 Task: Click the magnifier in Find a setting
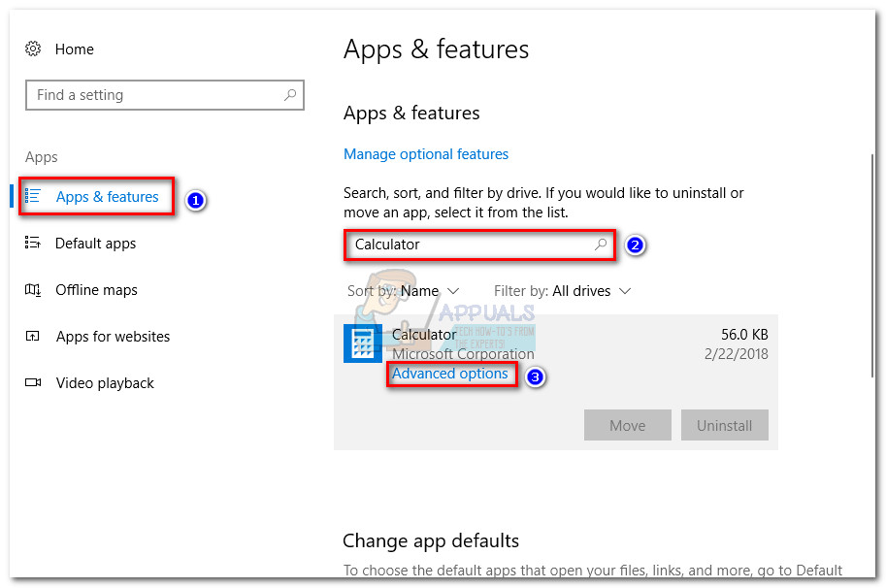(x=289, y=95)
